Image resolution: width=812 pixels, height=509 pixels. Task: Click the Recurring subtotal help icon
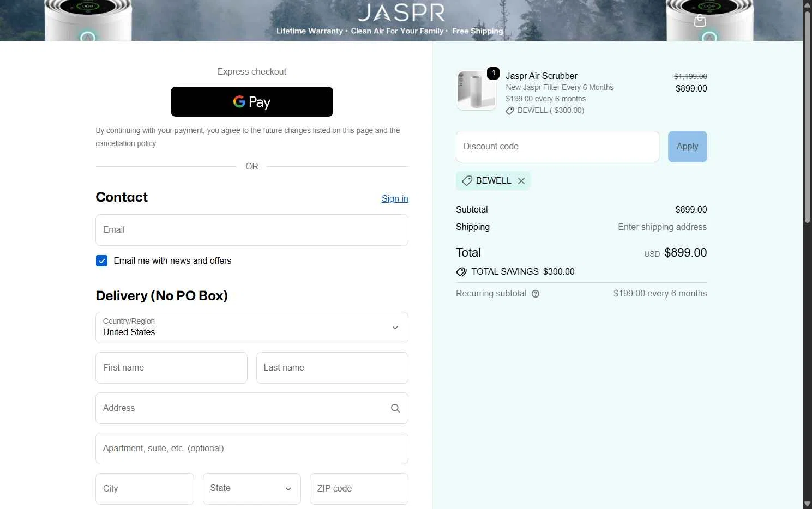(x=536, y=294)
